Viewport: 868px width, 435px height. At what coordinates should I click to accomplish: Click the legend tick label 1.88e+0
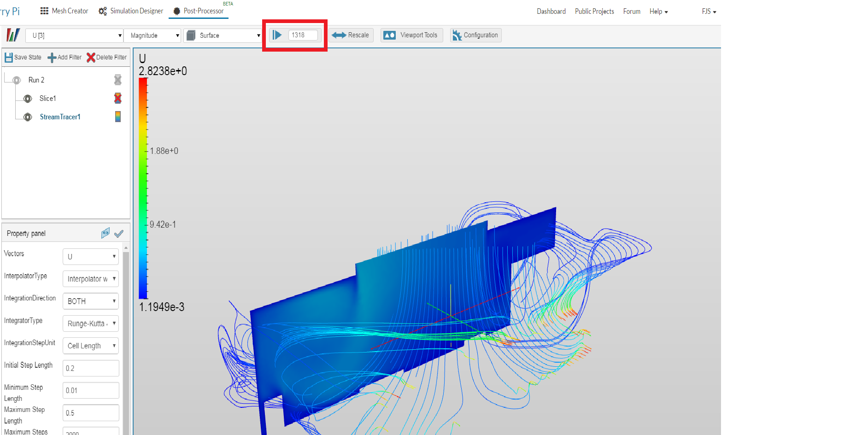pos(164,151)
